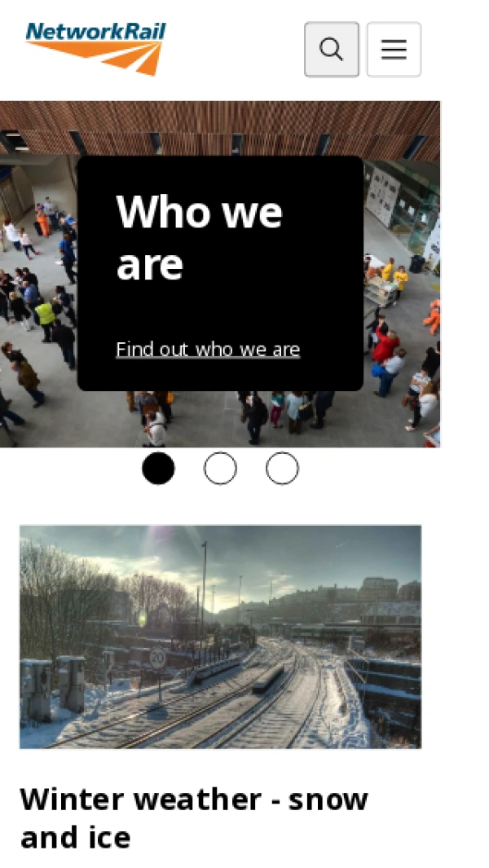Click the snowy railway tracks thumbnail
This screenshot has height=868, width=489.
pos(220,637)
